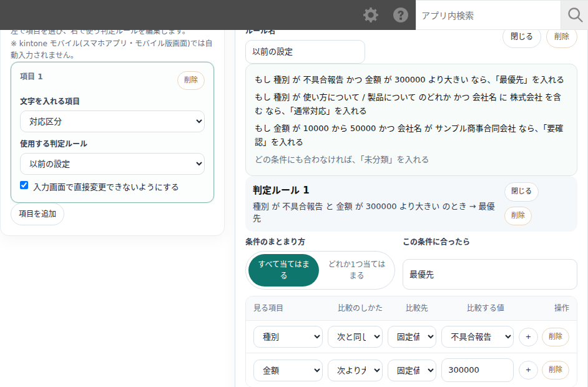Focus the アプリ内検索 search field
Screen dimensions: 588x387
488,15
